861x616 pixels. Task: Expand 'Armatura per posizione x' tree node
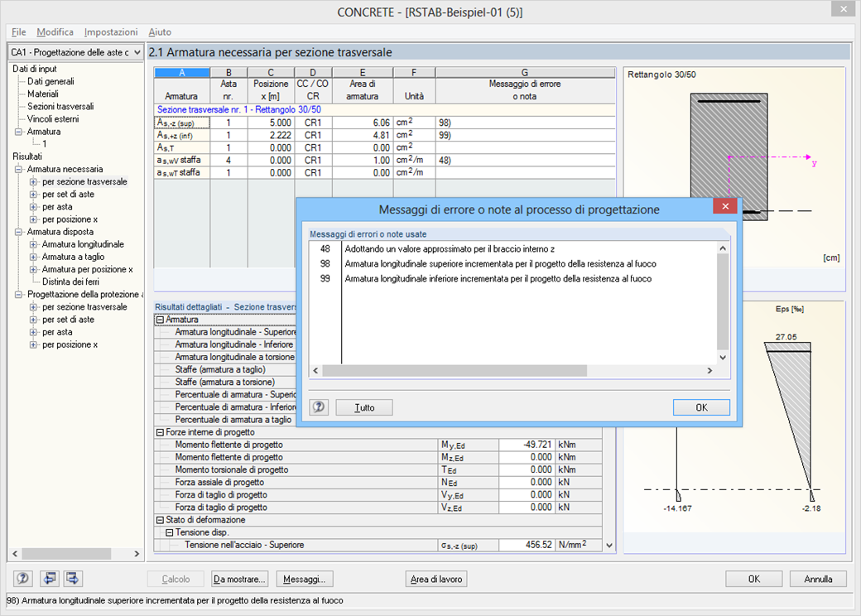click(33, 270)
